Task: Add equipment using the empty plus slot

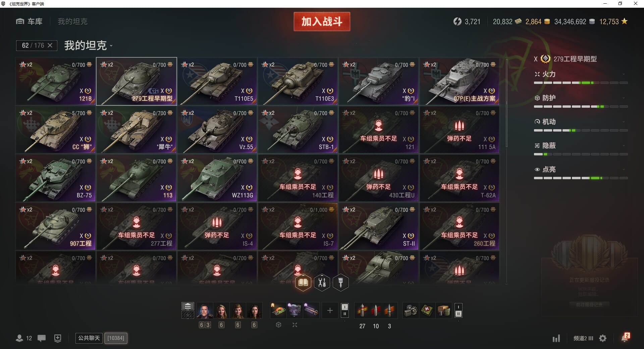Action: 330,310
